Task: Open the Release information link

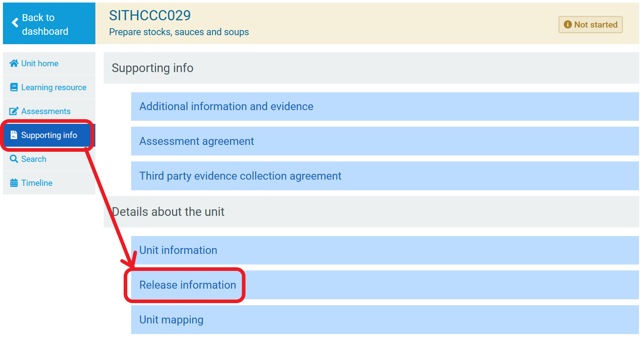Action: coord(187,285)
